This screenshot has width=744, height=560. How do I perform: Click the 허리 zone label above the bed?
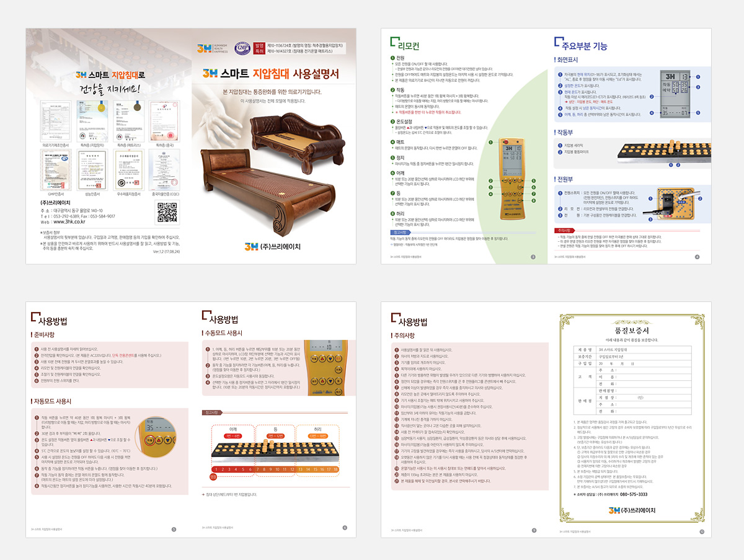coord(318,429)
